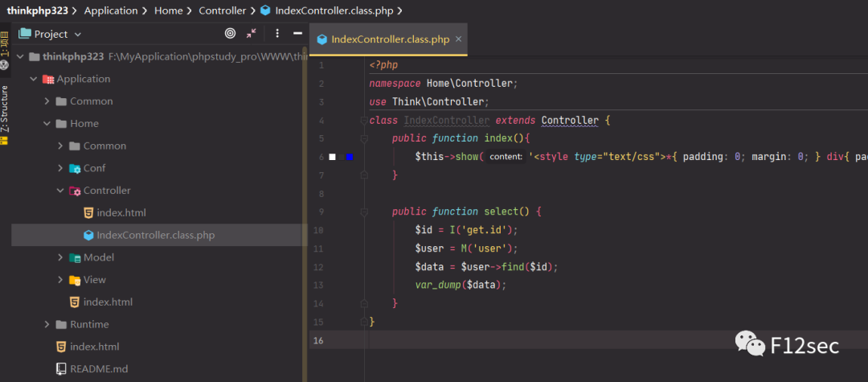
Task: Click the M('user') call on line 11
Action: pos(486,248)
